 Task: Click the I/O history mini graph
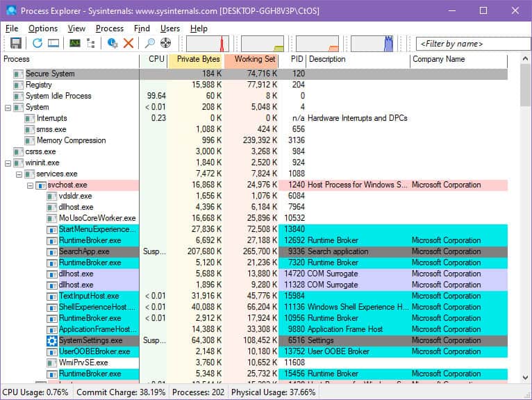click(372, 44)
